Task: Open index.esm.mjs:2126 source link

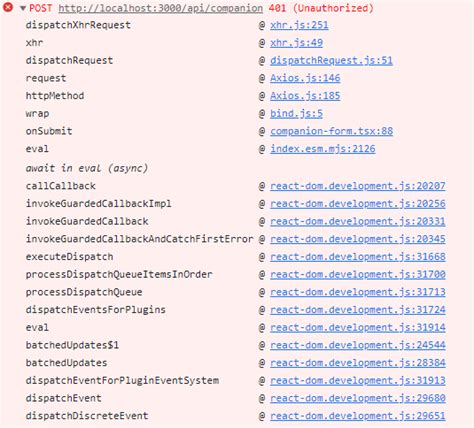Action: (x=323, y=149)
